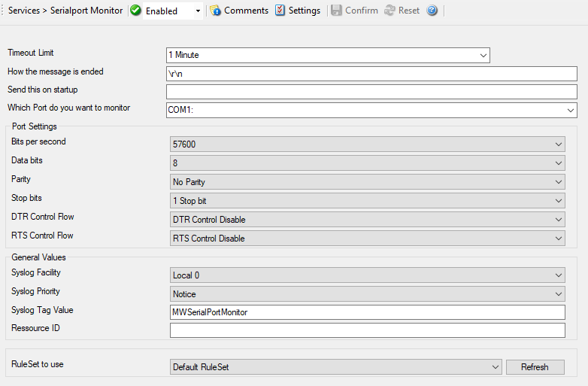Screen dimensions: 588x386
Task: Expand the Parity dropdown
Action: pos(558,182)
